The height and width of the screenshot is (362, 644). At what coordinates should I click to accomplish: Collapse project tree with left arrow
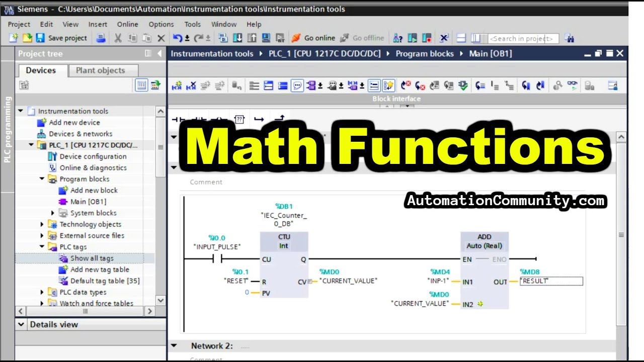coord(159,53)
